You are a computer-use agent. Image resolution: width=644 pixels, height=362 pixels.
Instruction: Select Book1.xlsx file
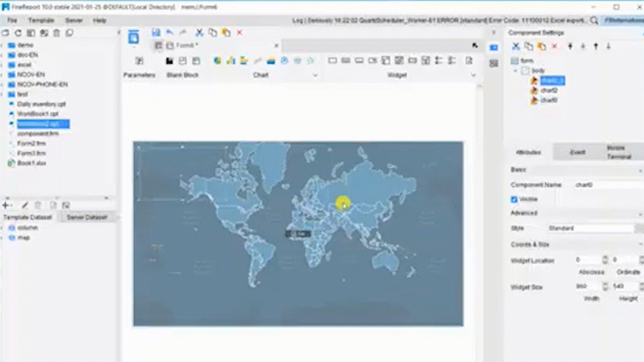coord(32,162)
